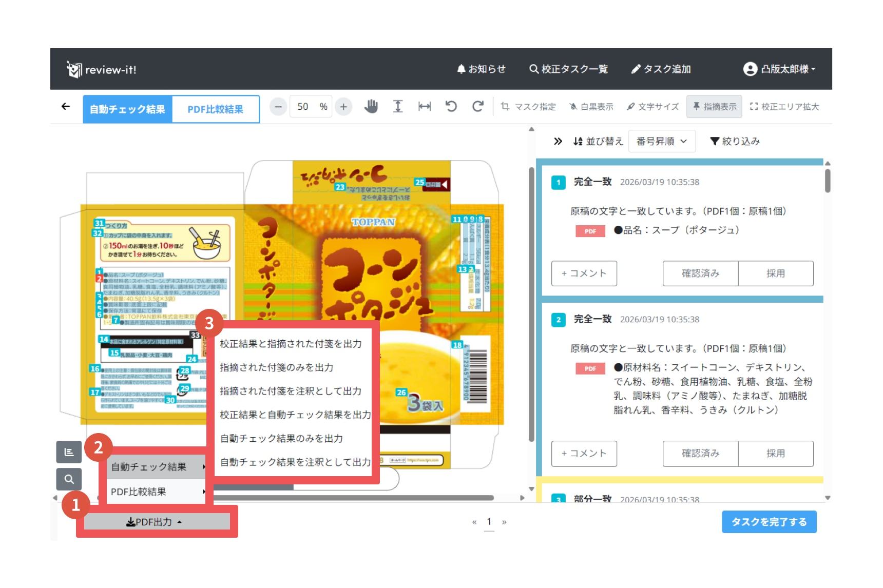Viewport: 883px width, 588px height.
Task: Open the magnifier search tool
Action: click(69, 479)
